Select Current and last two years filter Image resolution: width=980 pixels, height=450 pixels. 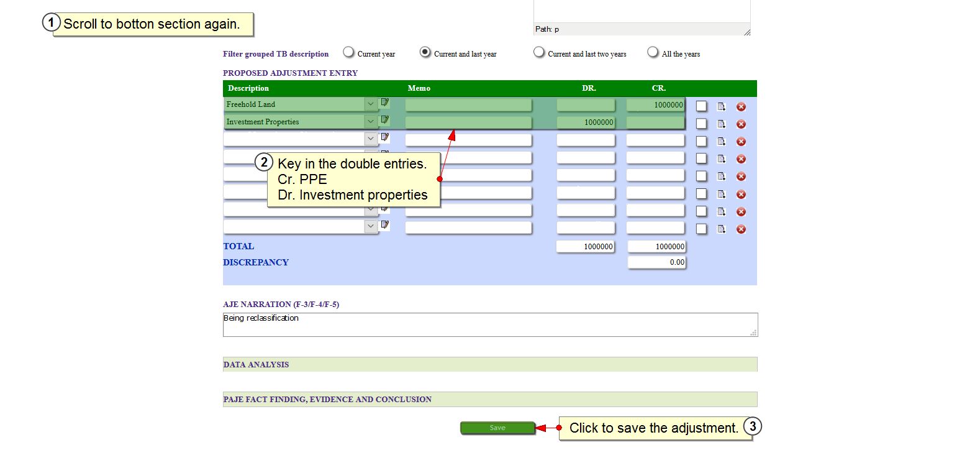pos(539,52)
